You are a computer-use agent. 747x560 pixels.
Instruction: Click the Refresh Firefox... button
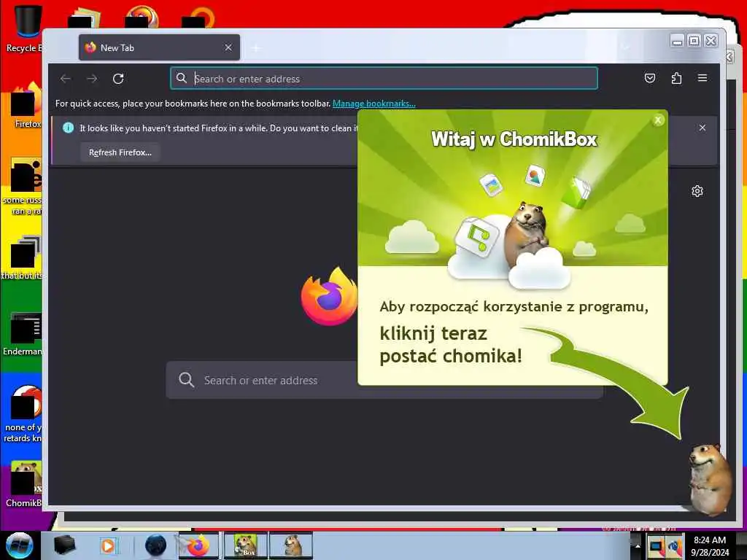point(120,152)
